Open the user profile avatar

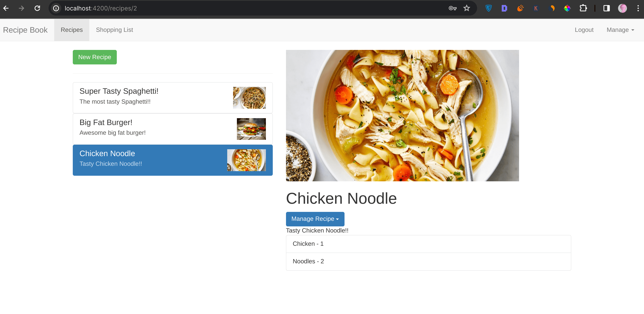tap(622, 8)
